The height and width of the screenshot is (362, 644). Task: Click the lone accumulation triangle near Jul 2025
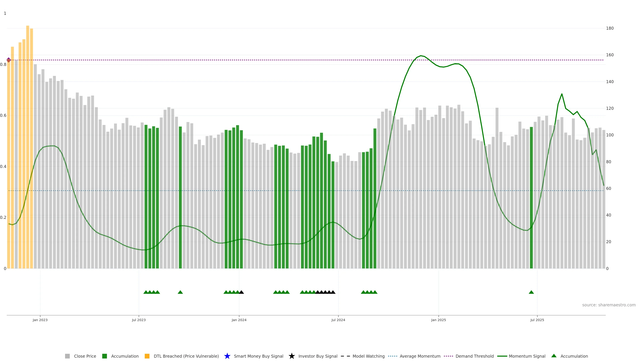click(x=531, y=292)
